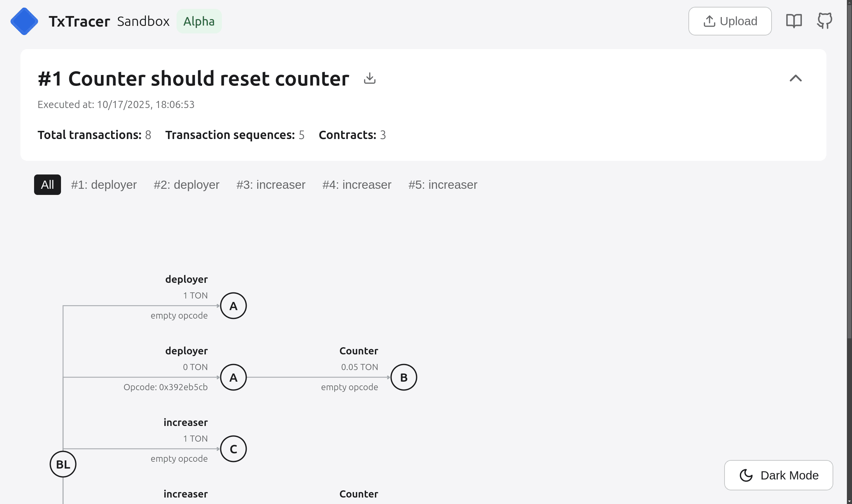The image size is (852, 504).
Task: Click the Alpha badge label
Action: 199,21
